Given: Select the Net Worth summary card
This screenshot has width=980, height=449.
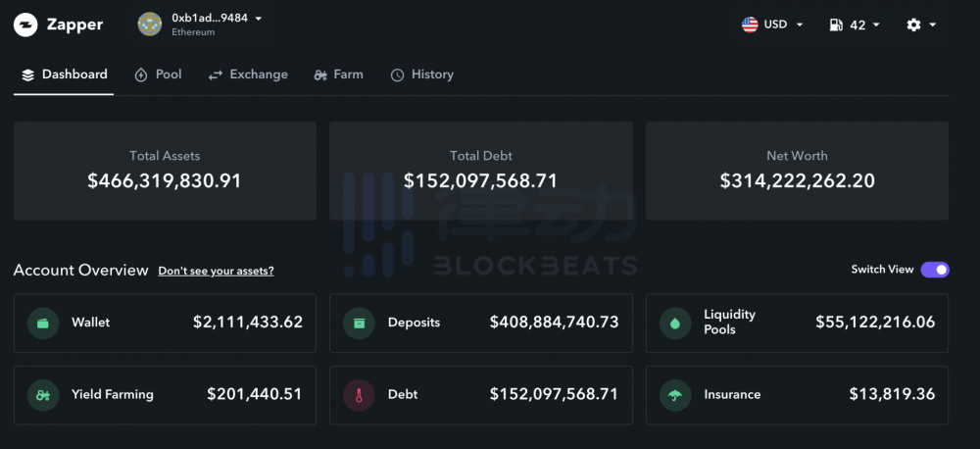Looking at the screenshot, I should (797, 171).
